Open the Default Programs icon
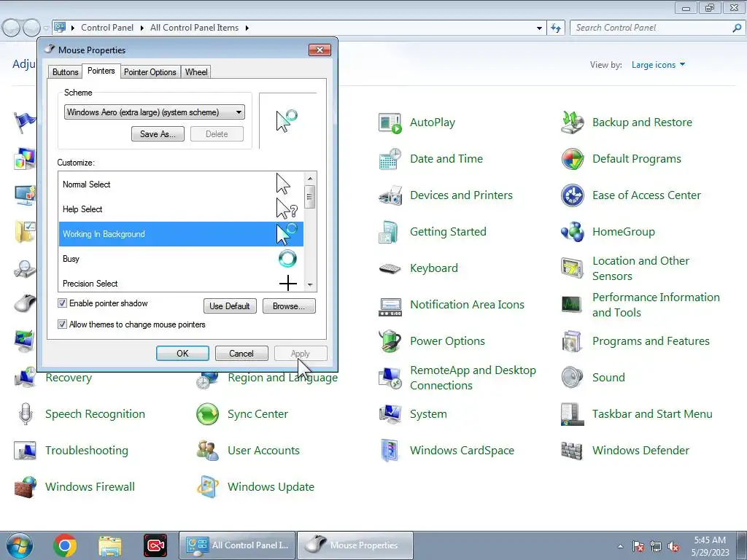747x560 pixels. 572,159
